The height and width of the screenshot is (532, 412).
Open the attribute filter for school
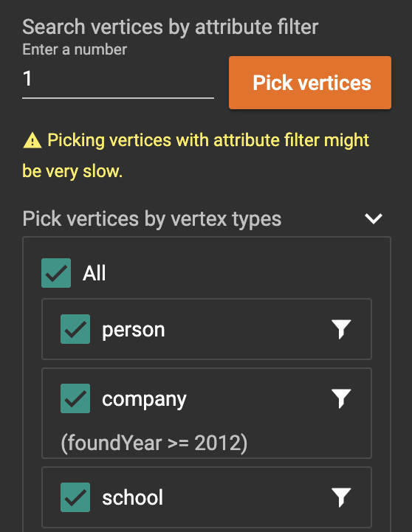click(341, 497)
